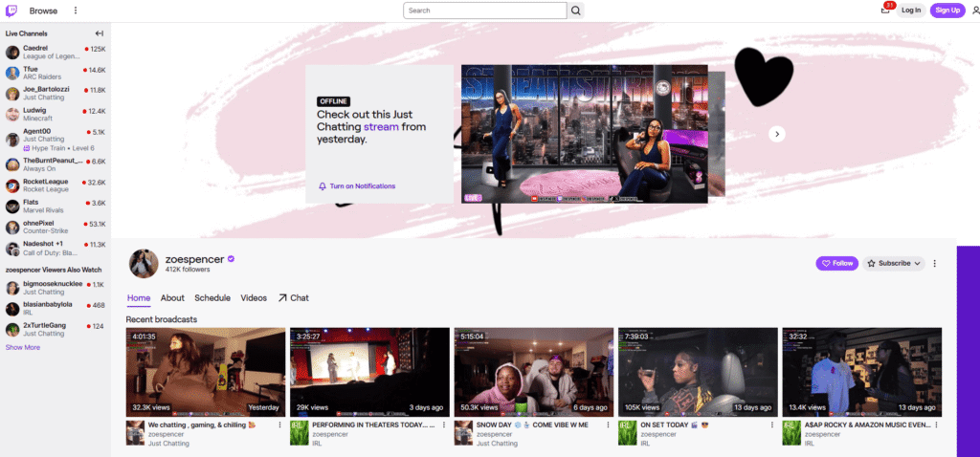
Task: Open the user account icon
Action: tap(977, 11)
